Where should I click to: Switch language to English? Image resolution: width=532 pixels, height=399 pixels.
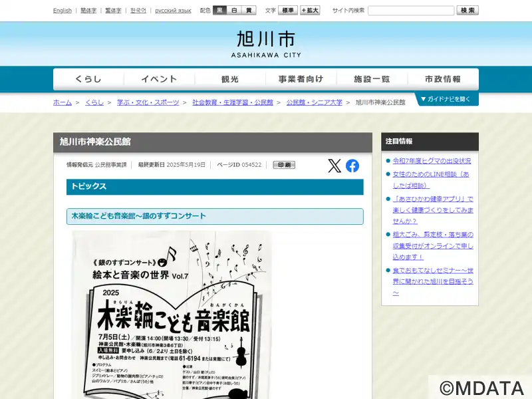63,11
